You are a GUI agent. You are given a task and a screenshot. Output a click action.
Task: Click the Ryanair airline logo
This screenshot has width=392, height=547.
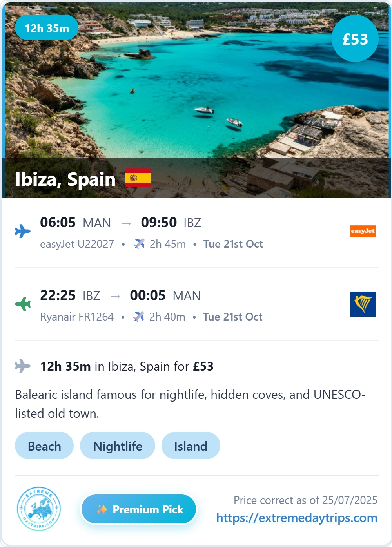(363, 304)
